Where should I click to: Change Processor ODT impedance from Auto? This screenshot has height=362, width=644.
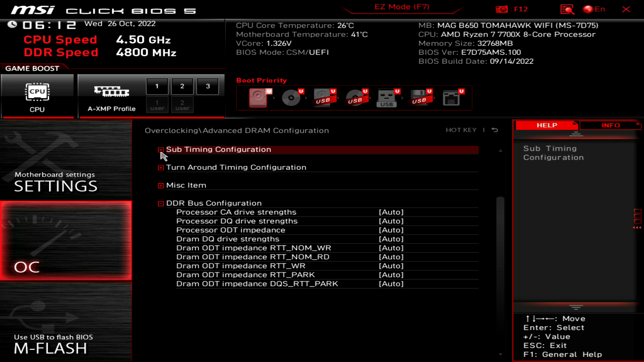click(391, 230)
